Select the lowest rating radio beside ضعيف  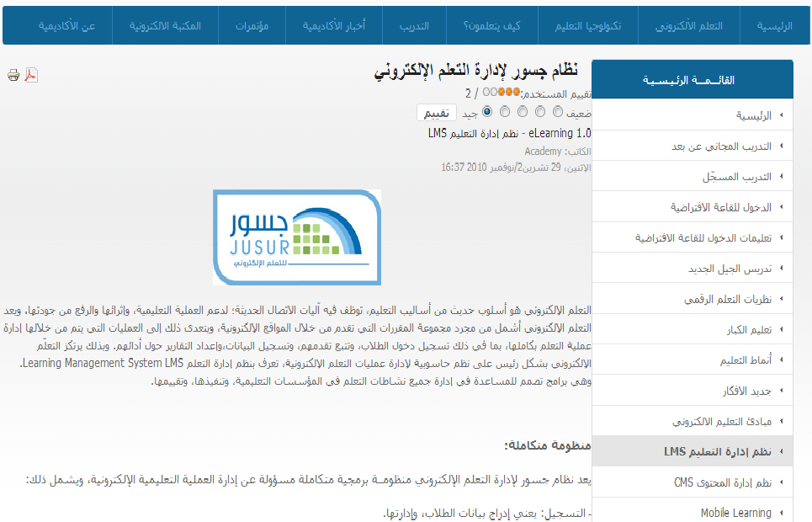(558, 112)
